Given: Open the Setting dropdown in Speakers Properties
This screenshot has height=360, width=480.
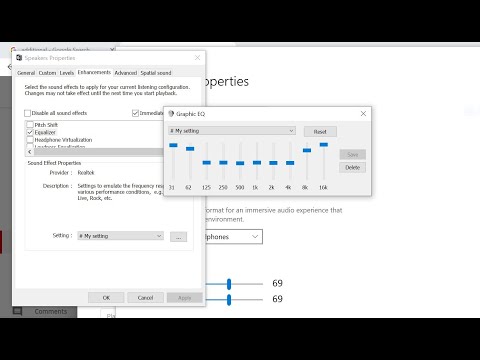Looking at the screenshot, I should coord(120,236).
